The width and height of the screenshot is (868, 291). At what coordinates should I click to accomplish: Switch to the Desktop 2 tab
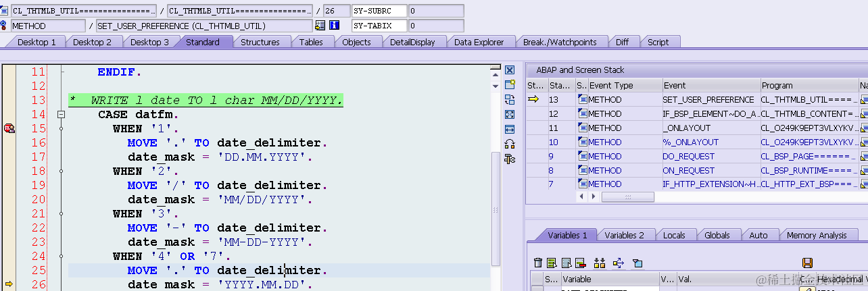92,42
